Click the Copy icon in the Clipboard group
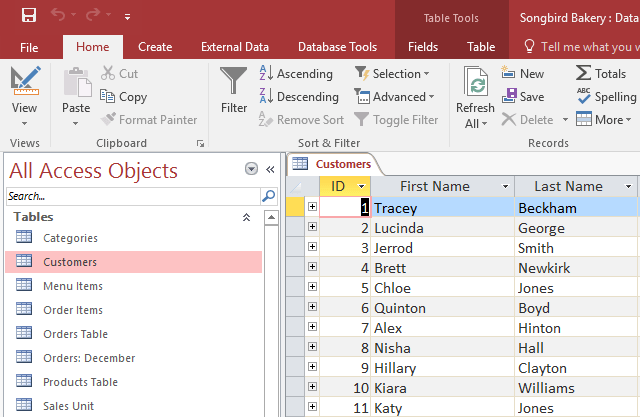The width and height of the screenshot is (640, 417). tap(122, 97)
